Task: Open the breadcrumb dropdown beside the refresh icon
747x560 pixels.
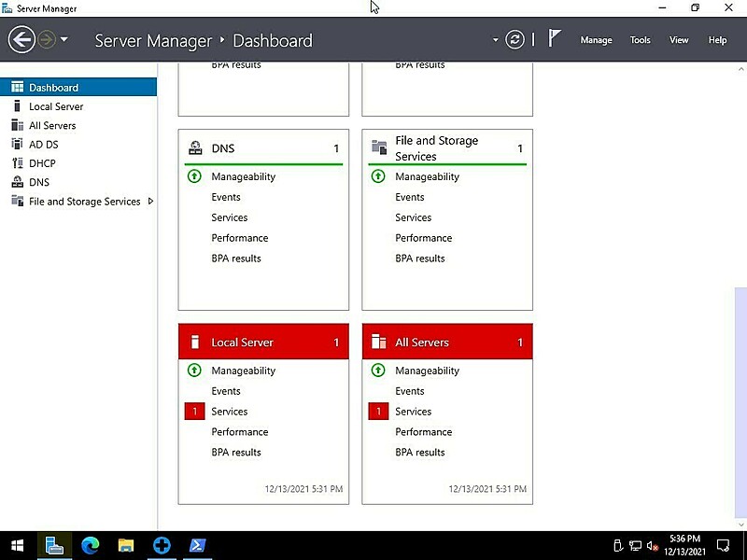Action: [x=496, y=40]
